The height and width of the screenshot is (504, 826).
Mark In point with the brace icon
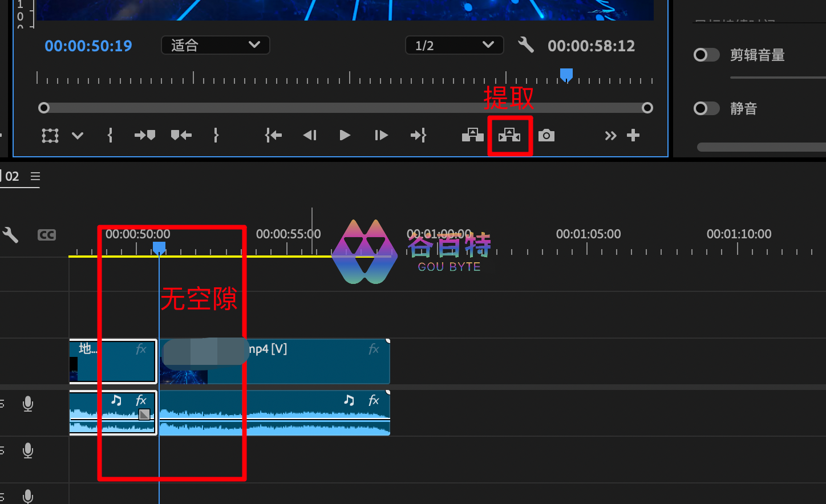(x=110, y=135)
